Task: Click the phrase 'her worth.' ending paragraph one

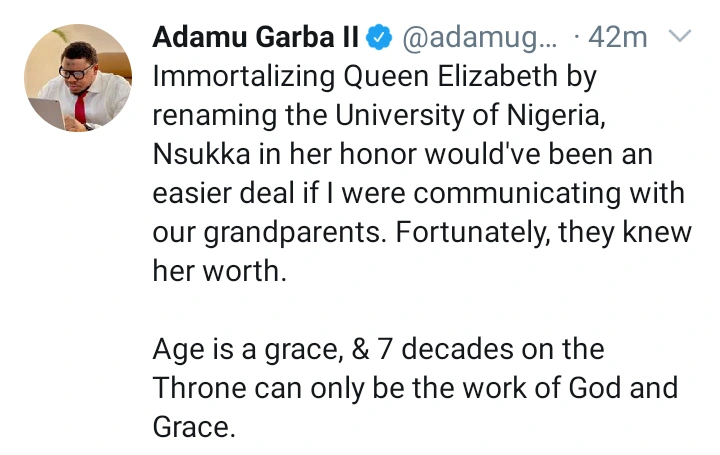Action: (x=219, y=271)
